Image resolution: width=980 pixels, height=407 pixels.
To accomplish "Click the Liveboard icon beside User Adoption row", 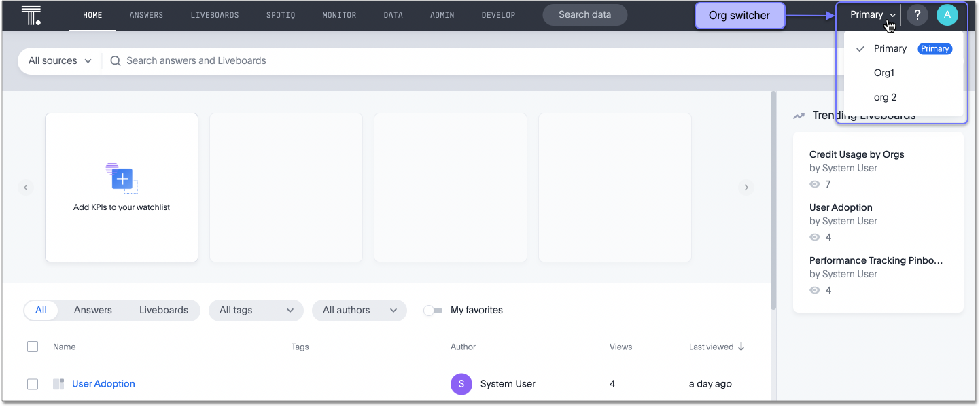I will [58, 383].
